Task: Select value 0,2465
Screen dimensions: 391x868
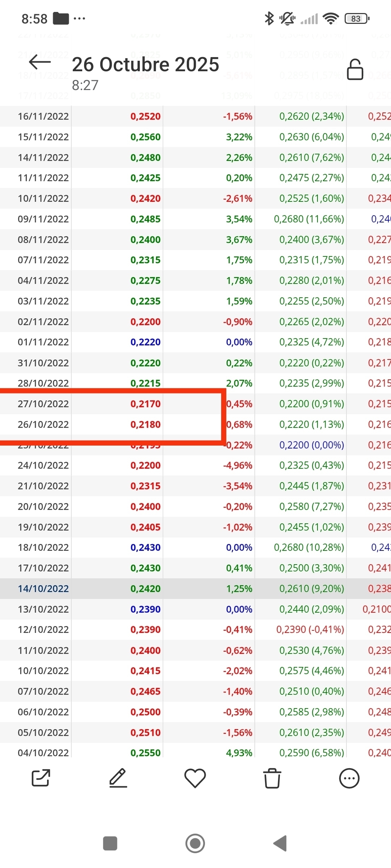Action: click(x=146, y=692)
